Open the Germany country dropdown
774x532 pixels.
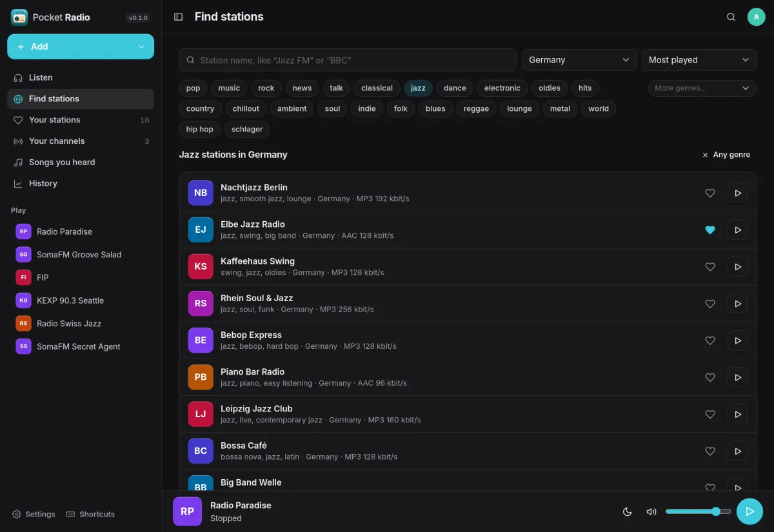[x=579, y=60]
